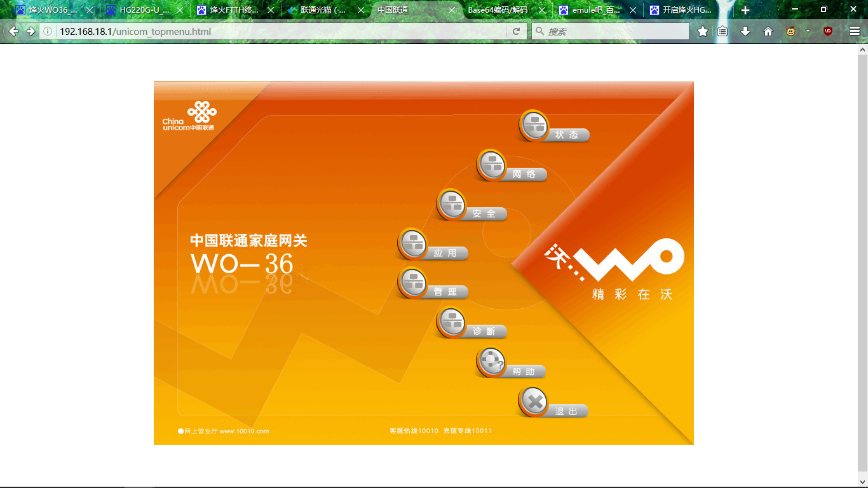868x488 pixels.
Task: Close the Base64编码/解码 tab
Action: pos(541,10)
